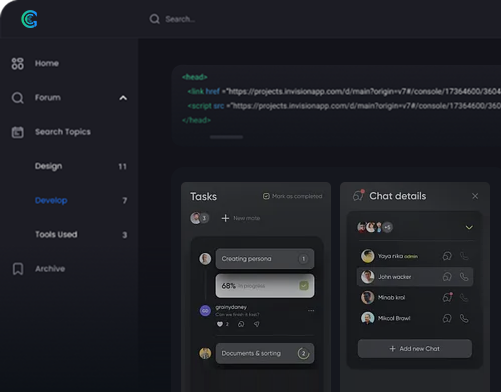Screen dimensions: 501x392
Task: Click the New mate label
Action: coord(247,218)
